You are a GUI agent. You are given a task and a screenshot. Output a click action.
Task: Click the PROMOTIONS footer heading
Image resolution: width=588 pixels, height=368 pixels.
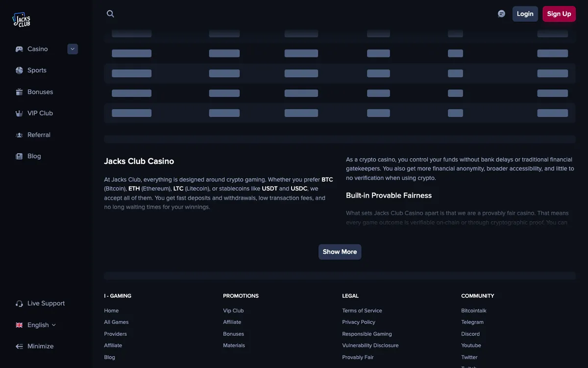tap(241, 296)
